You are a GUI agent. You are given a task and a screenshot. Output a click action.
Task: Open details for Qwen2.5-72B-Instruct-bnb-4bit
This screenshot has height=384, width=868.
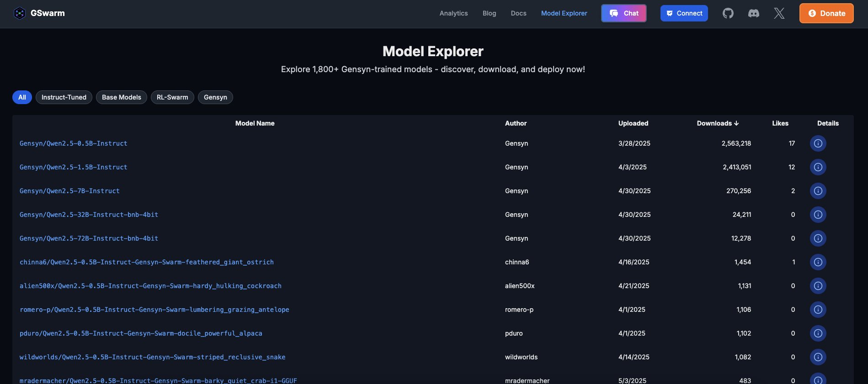(818, 238)
